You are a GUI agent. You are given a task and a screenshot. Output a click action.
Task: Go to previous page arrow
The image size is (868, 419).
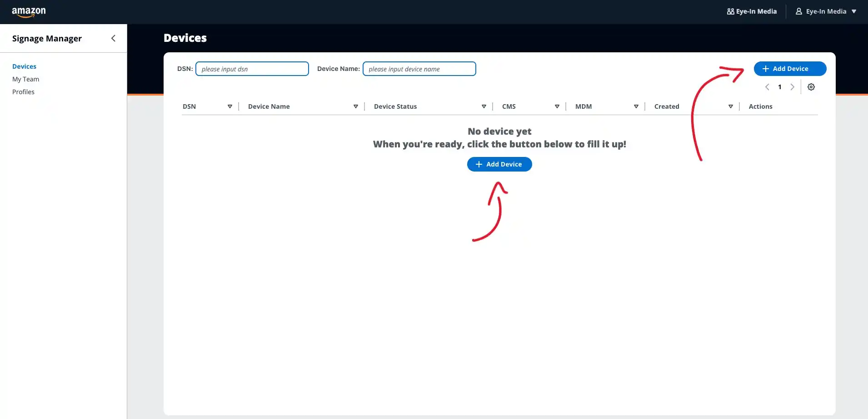click(767, 87)
